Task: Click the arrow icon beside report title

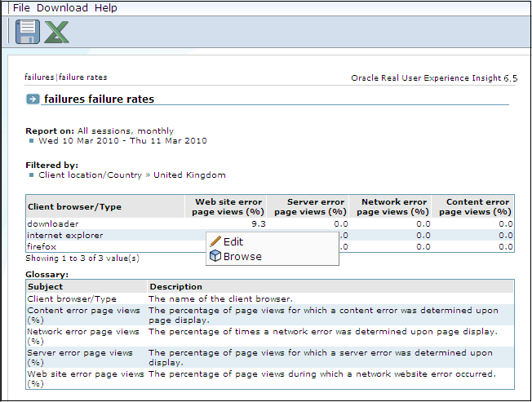Action: click(33, 99)
